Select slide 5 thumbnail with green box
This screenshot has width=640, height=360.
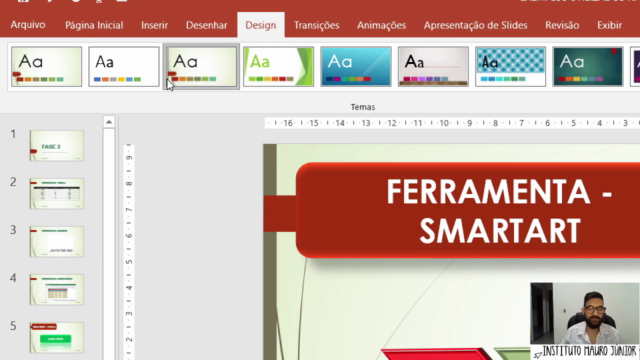pyautogui.click(x=57, y=338)
